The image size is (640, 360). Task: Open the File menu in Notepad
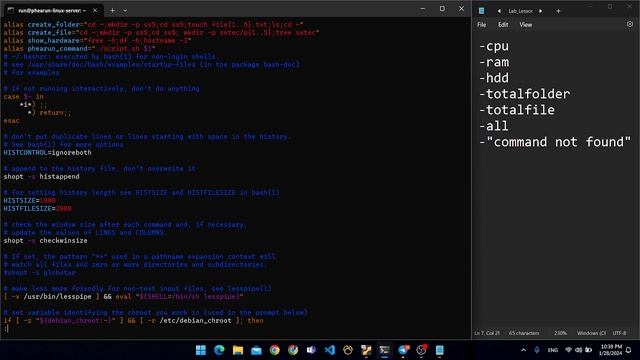coord(482,25)
